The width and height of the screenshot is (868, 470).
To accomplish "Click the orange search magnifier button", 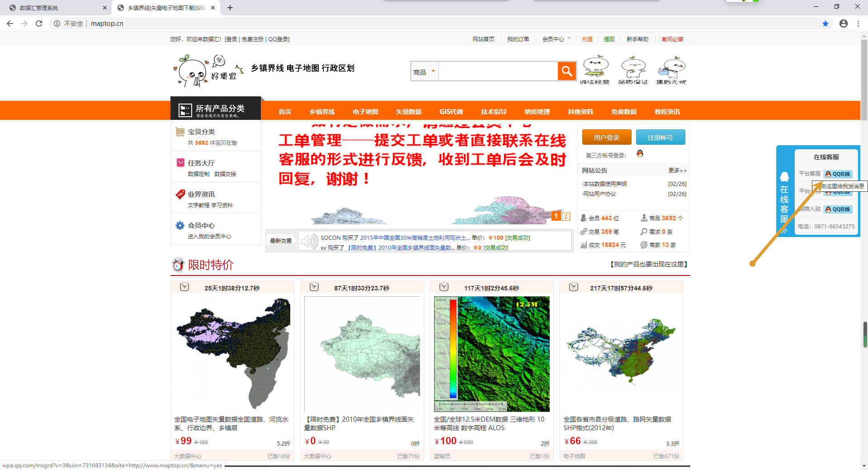I will click(x=566, y=71).
